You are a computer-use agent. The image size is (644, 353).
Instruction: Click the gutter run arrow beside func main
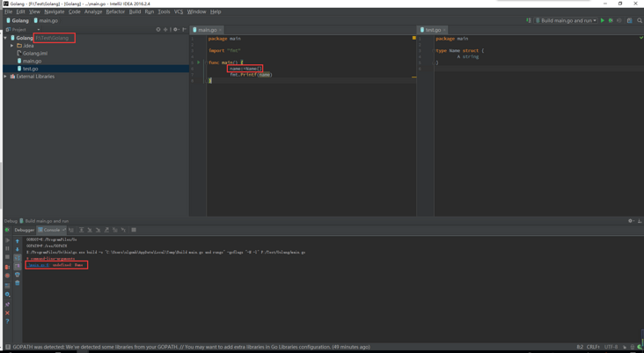198,63
